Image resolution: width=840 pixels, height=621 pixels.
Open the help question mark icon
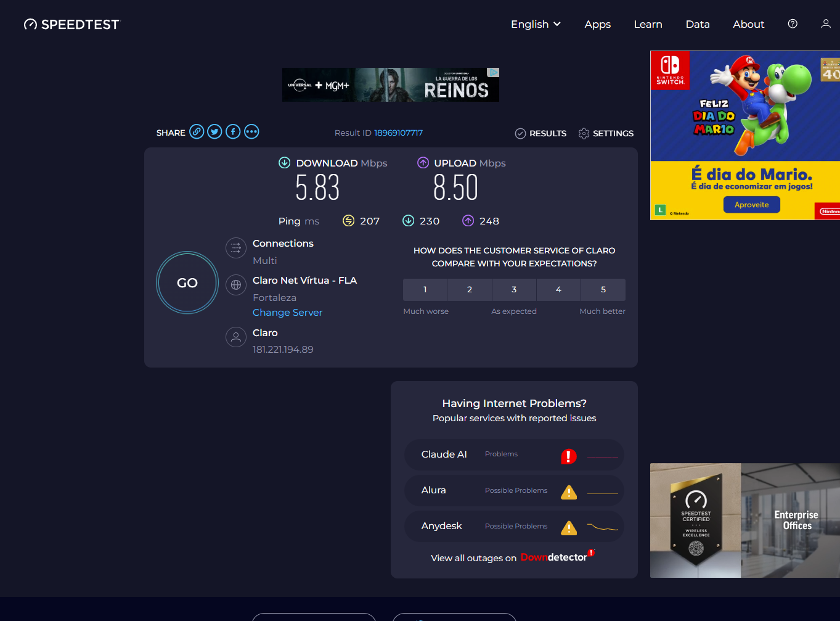pos(792,23)
